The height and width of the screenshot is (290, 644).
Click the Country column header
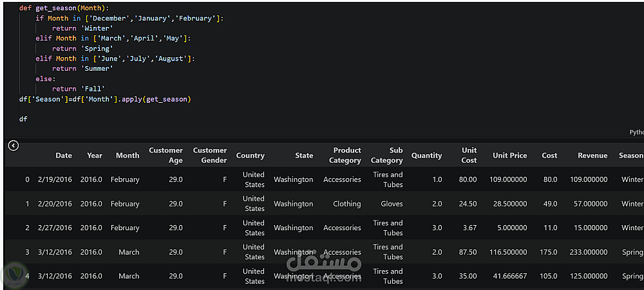[x=251, y=156]
